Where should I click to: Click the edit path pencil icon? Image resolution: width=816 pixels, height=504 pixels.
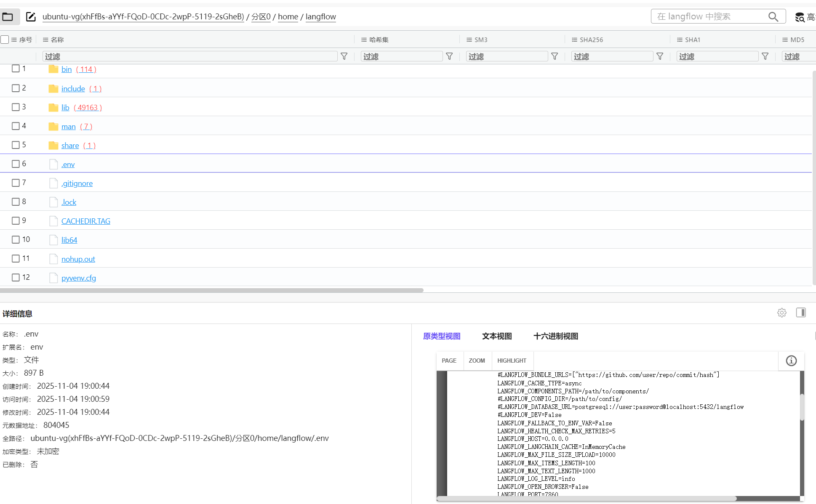pyautogui.click(x=31, y=17)
